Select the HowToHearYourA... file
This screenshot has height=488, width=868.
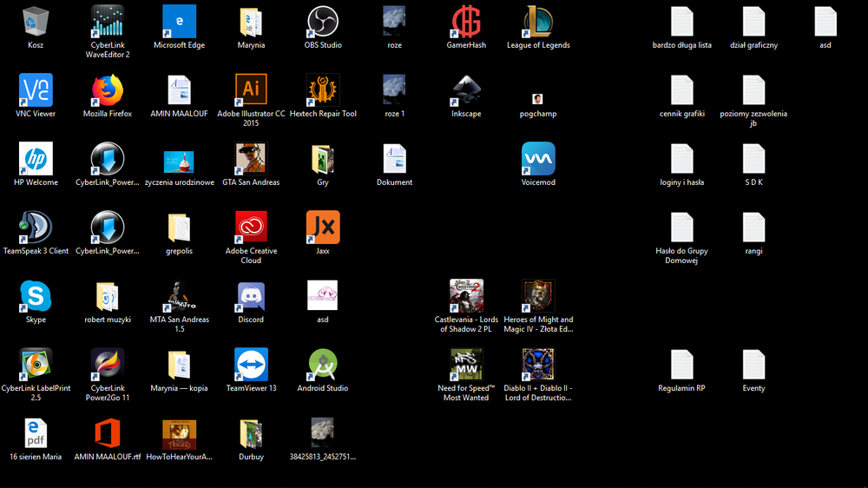(179, 435)
